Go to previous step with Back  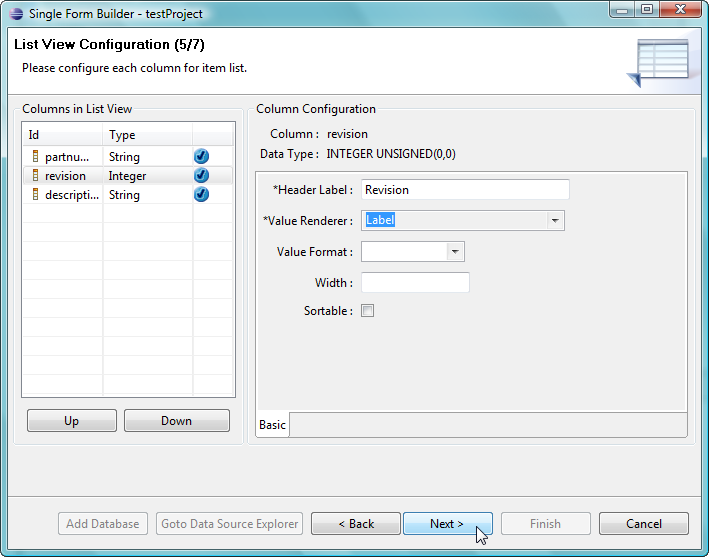click(355, 524)
